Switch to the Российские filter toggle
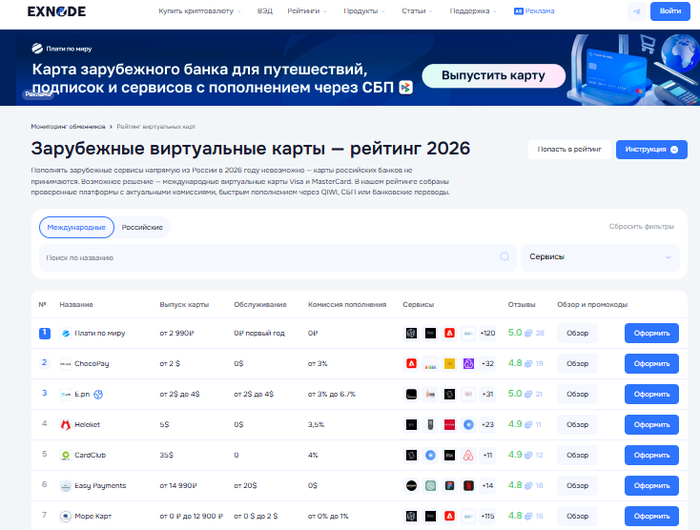The height and width of the screenshot is (530, 700). click(x=142, y=228)
